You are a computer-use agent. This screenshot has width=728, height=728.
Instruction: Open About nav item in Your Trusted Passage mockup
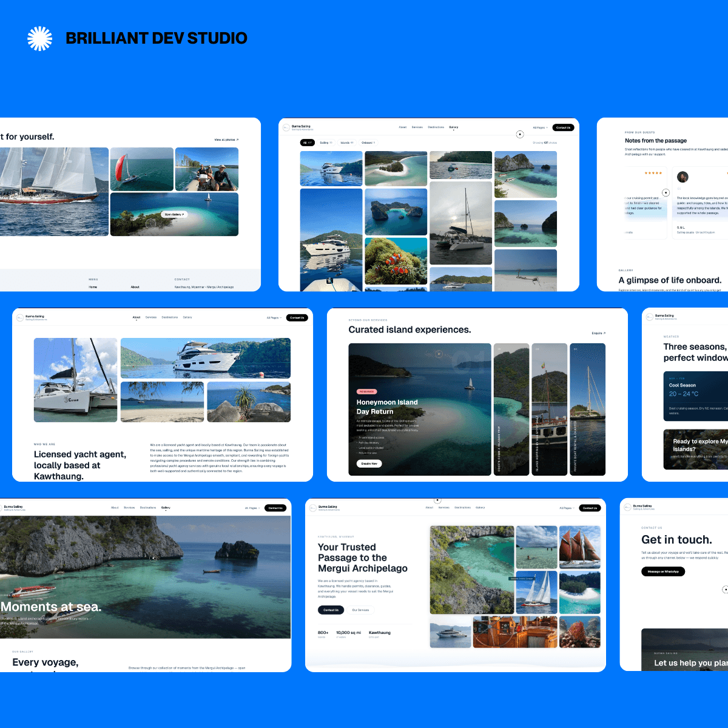pyautogui.click(x=430, y=507)
